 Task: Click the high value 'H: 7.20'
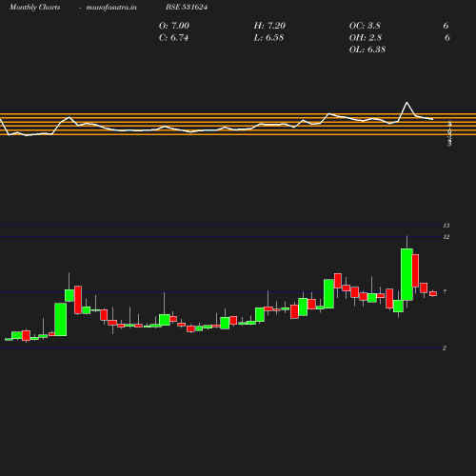(x=269, y=26)
